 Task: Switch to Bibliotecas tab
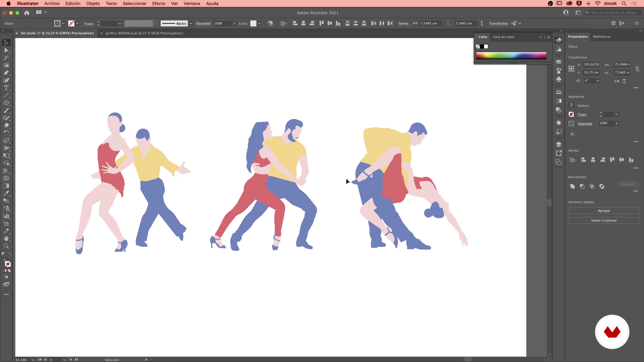coord(602,37)
